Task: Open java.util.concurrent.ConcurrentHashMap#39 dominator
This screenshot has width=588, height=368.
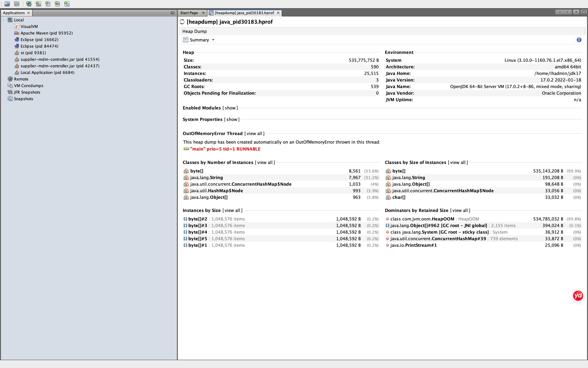Action: (438, 239)
